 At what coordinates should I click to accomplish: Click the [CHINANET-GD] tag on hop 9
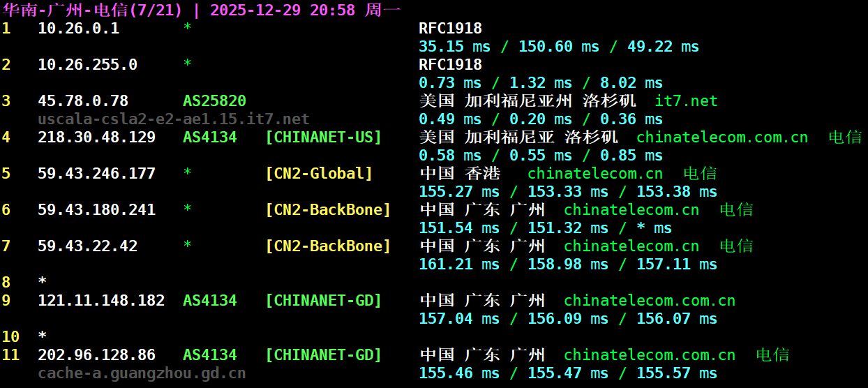click(323, 301)
